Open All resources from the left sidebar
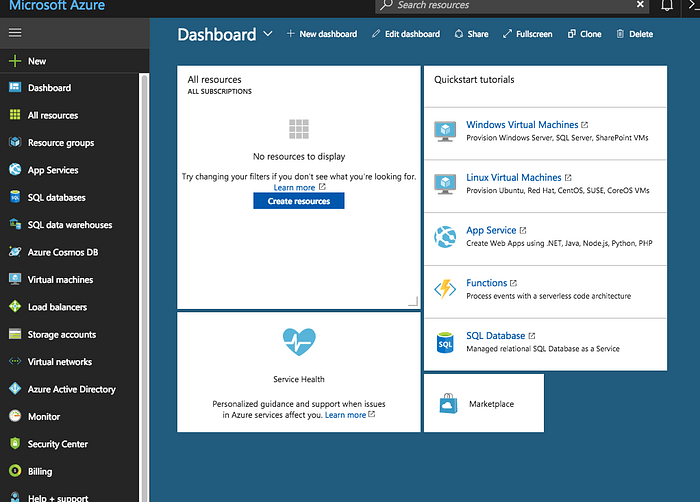The height and width of the screenshot is (502, 700). tap(53, 115)
